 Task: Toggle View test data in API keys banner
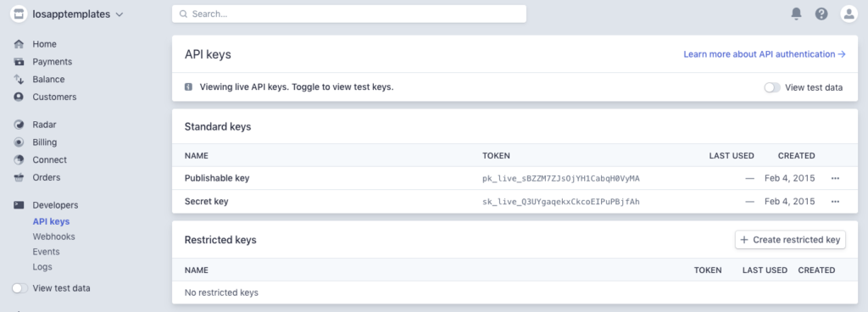[x=772, y=87]
